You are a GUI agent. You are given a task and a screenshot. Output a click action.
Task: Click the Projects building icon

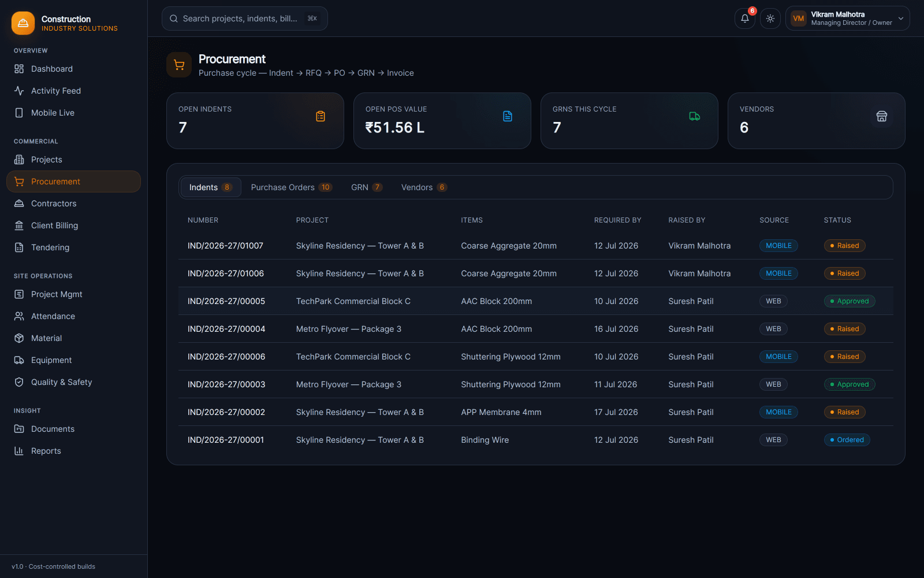point(19,160)
